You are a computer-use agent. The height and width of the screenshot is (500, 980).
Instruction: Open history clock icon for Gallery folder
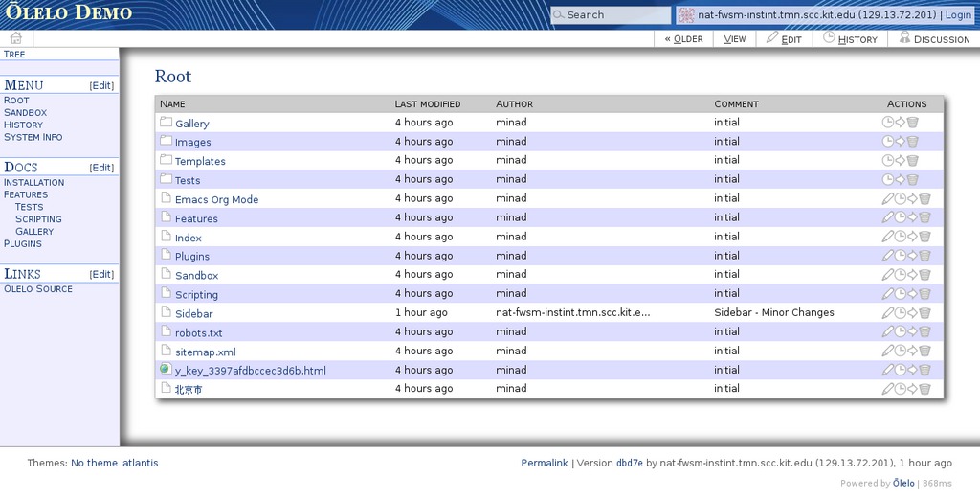point(887,123)
